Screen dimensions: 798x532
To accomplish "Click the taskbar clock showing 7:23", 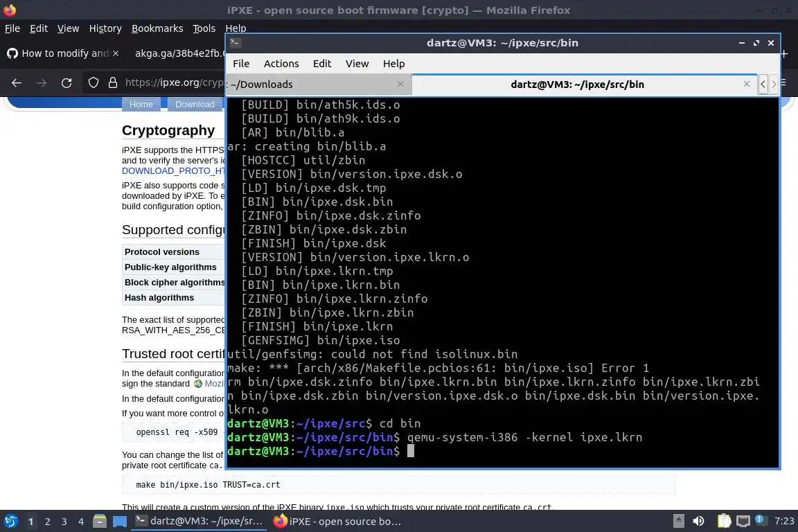I will [784, 522].
